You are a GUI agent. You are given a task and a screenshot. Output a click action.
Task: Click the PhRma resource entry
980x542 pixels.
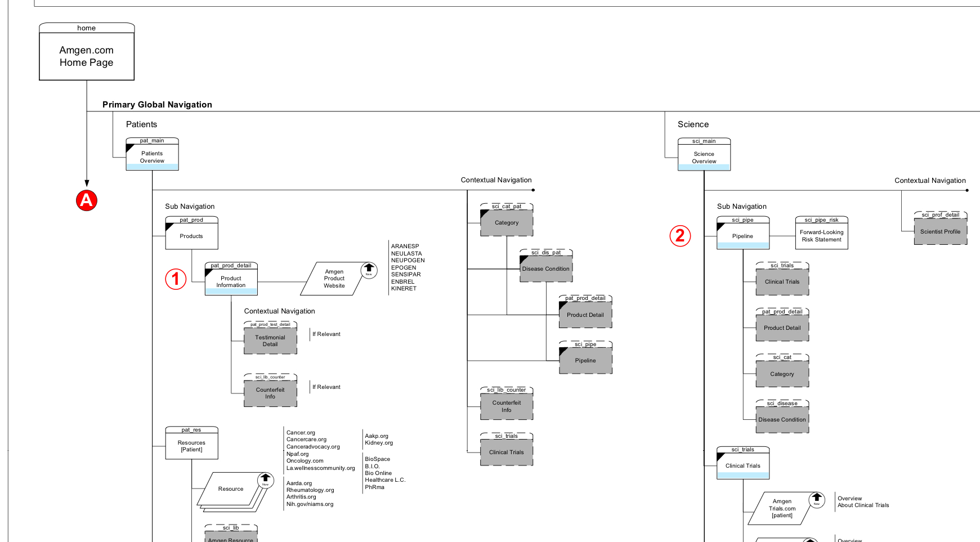tap(374, 487)
